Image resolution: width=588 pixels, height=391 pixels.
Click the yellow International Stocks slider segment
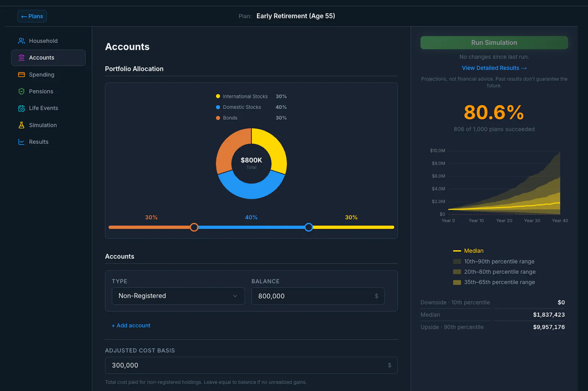tap(354, 227)
